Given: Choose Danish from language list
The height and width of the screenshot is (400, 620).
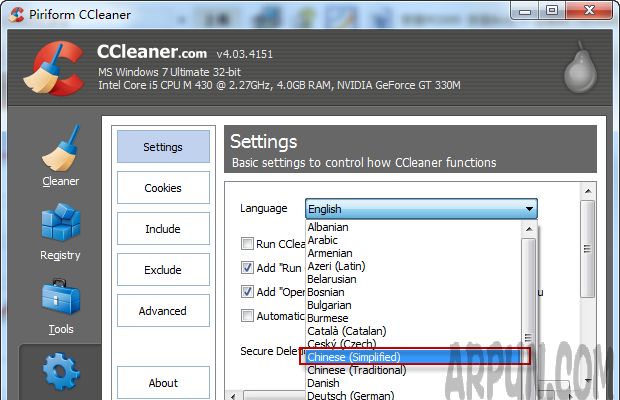Looking at the screenshot, I should 414,383.
